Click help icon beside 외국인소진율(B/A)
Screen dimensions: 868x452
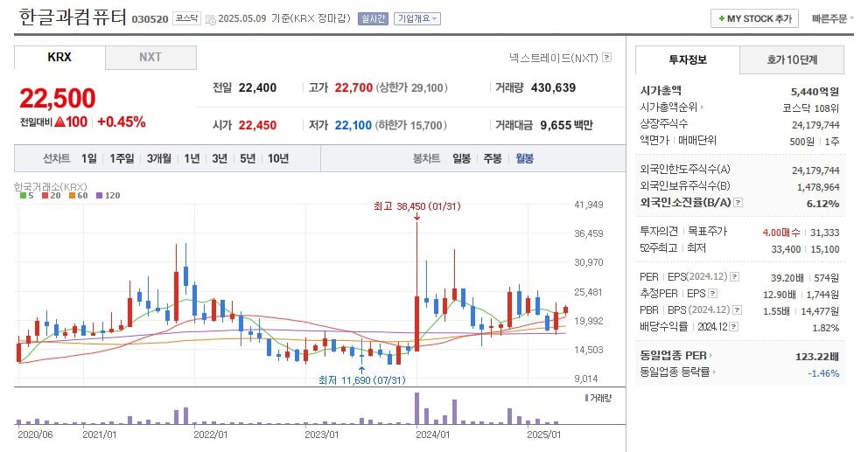(x=738, y=203)
